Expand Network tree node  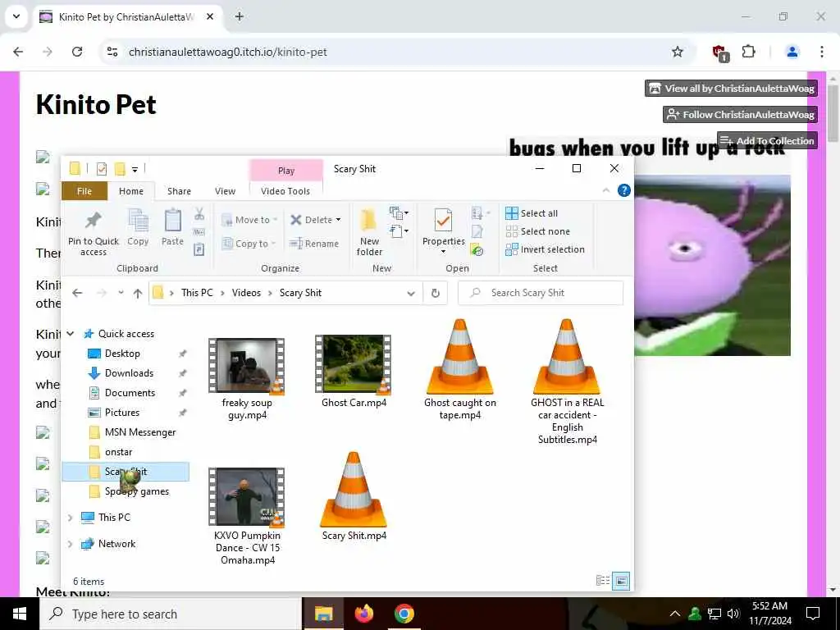[71, 544]
